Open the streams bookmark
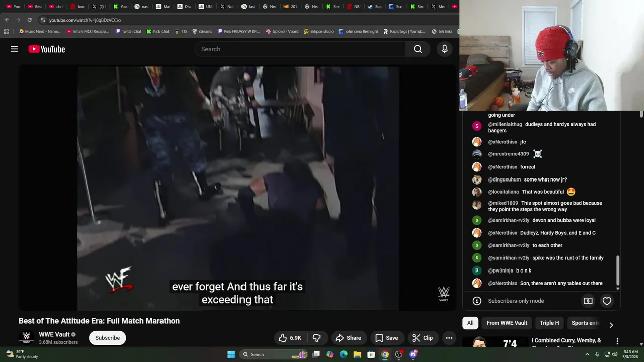 (202, 31)
